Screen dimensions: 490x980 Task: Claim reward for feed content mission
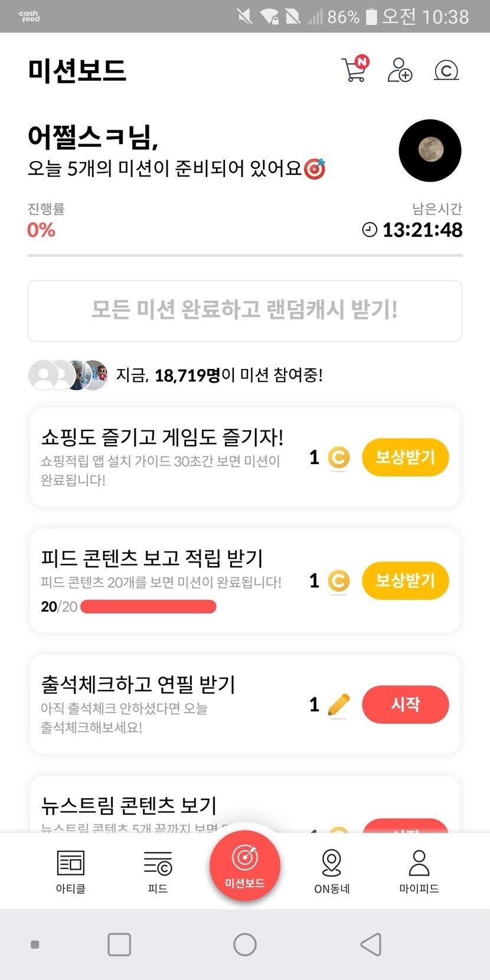point(405,581)
